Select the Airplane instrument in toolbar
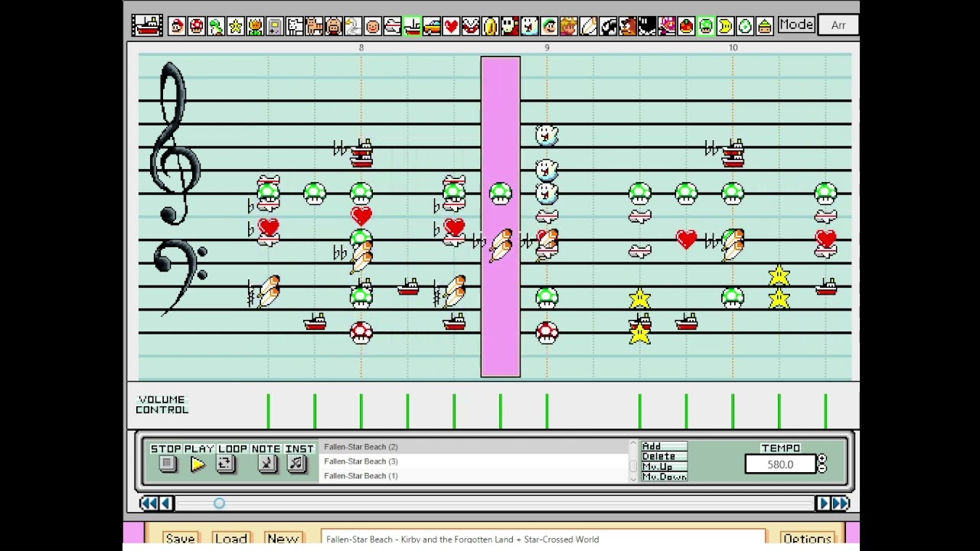980x551 pixels. pyautogui.click(x=392, y=26)
